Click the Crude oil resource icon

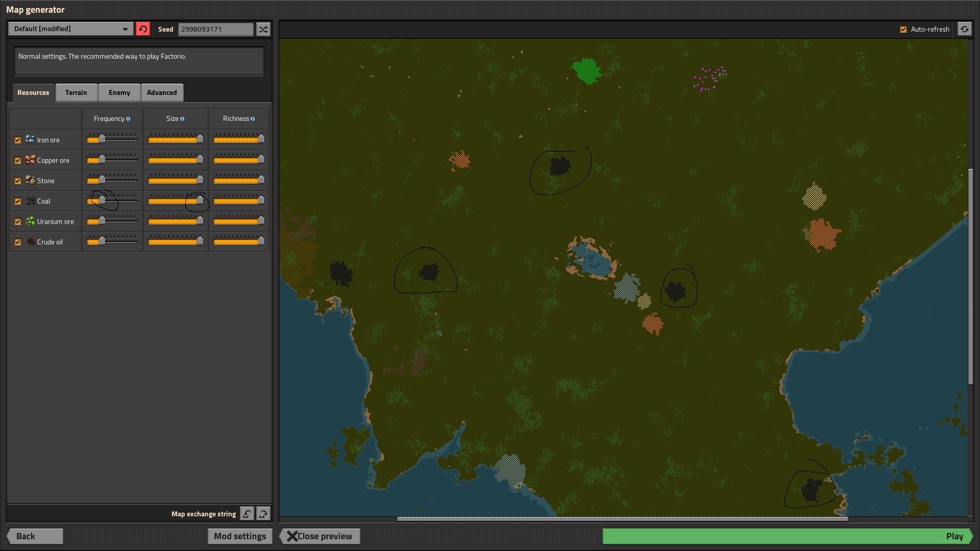[x=30, y=241]
